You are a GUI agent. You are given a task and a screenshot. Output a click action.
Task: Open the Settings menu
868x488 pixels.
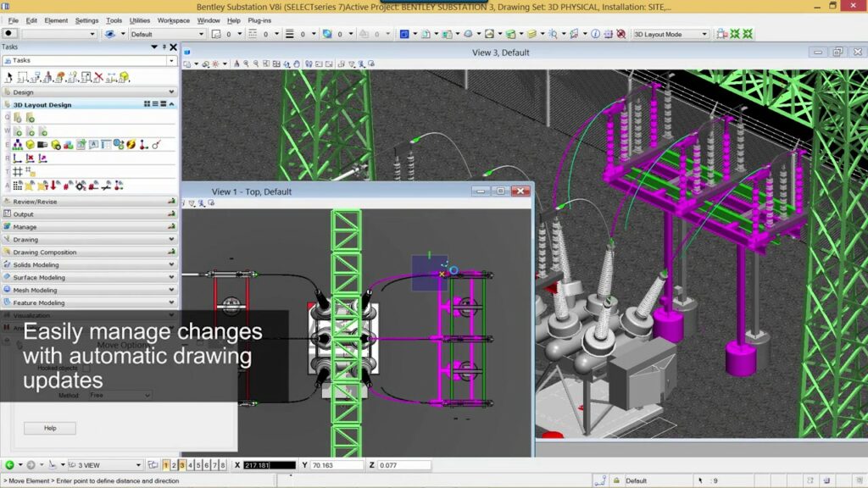click(87, 20)
